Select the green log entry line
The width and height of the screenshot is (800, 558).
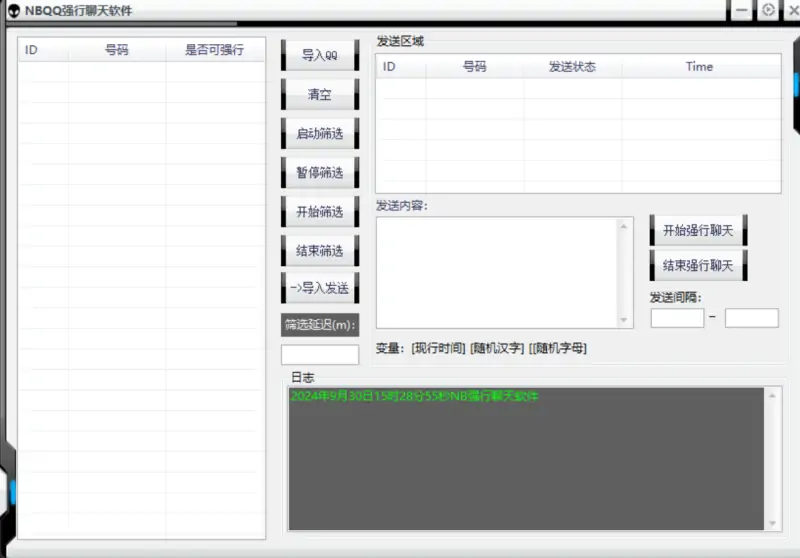click(x=414, y=396)
